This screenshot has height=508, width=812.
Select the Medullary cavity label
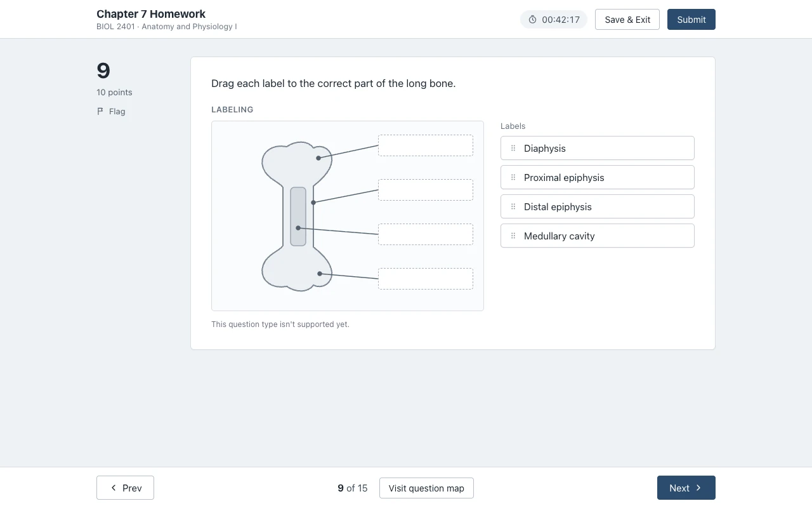click(598, 236)
